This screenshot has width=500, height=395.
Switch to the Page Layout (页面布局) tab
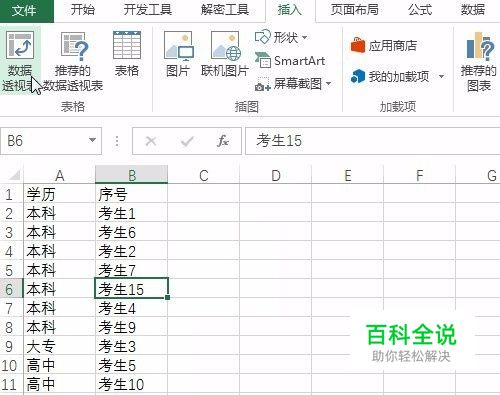355,10
